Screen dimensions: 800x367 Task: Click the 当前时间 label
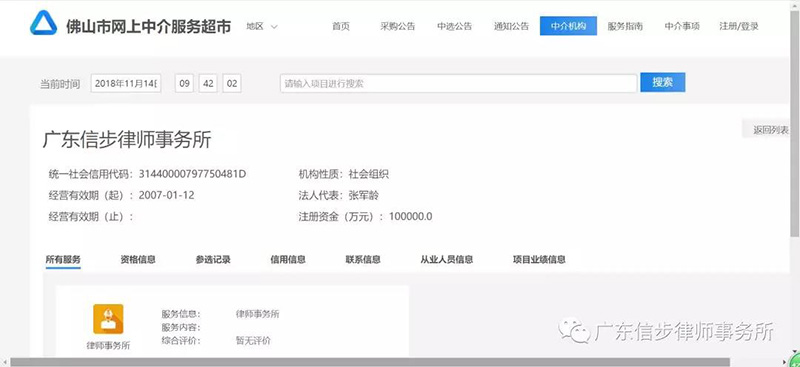pyautogui.click(x=60, y=84)
